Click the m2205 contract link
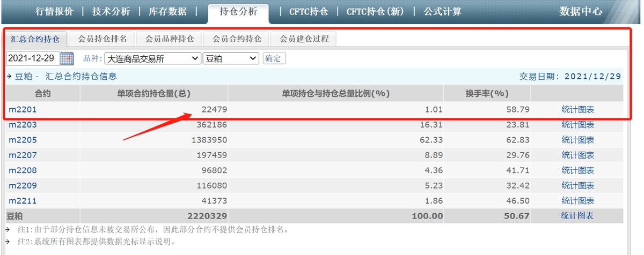 point(23,140)
